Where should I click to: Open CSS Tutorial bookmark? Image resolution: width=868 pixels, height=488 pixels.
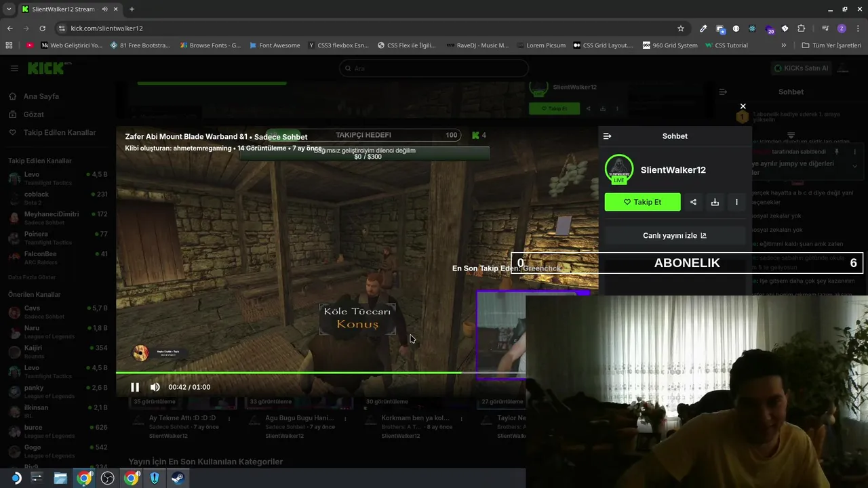[726, 45]
